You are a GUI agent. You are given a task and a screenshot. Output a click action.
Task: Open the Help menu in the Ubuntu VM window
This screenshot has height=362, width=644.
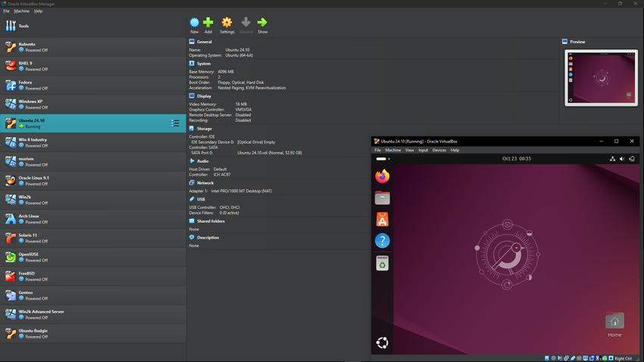455,150
